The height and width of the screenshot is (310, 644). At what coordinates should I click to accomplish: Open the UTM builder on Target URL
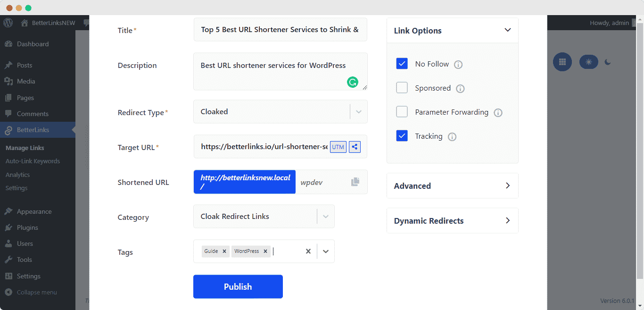pyautogui.click(x=338, y=147)
